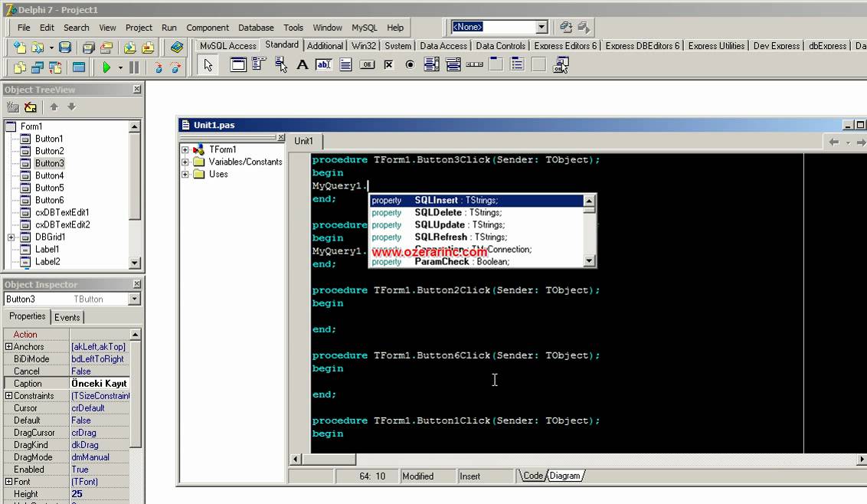
Task: Select the ScrollBar component icon
Action: [x=474, y=65]
